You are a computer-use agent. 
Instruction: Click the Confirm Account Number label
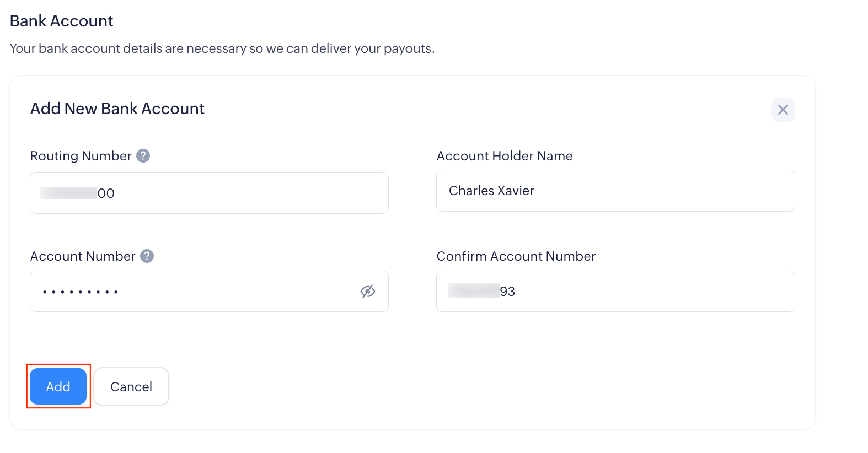[x=516, y=256]
